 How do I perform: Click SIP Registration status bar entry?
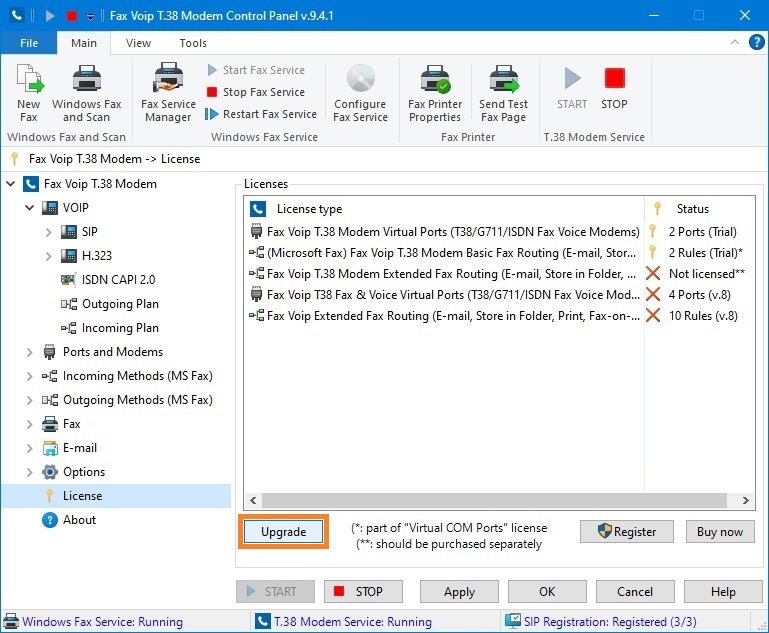click(x=601, y=621)
